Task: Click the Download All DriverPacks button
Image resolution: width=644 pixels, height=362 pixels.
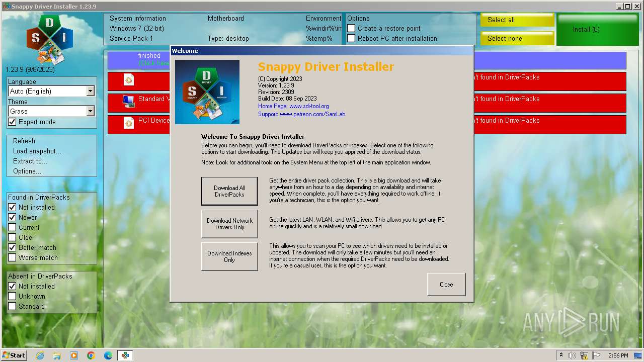Action: (x=229, y=191)
